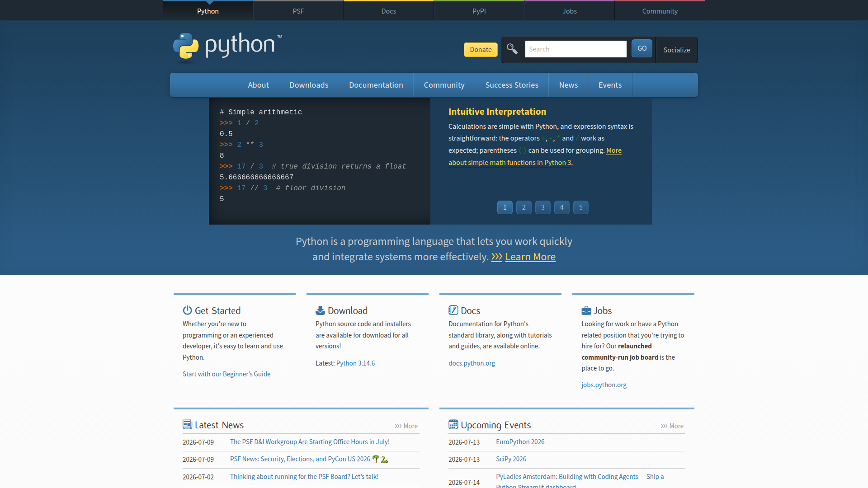Click the triple-chevron arrows before Learn More
This screenshot has height=488, width=868.
(497, 257)
